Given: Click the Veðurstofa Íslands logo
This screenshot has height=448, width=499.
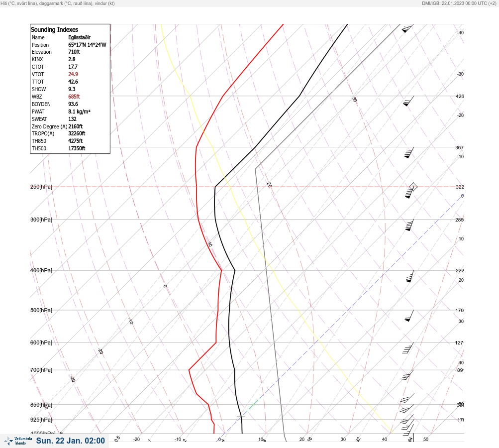Looking at the screenshot, I should point(18,441).
